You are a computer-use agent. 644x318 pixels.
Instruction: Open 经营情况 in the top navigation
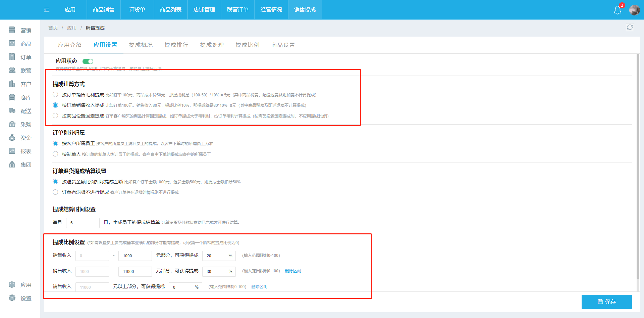coord(271,10)
